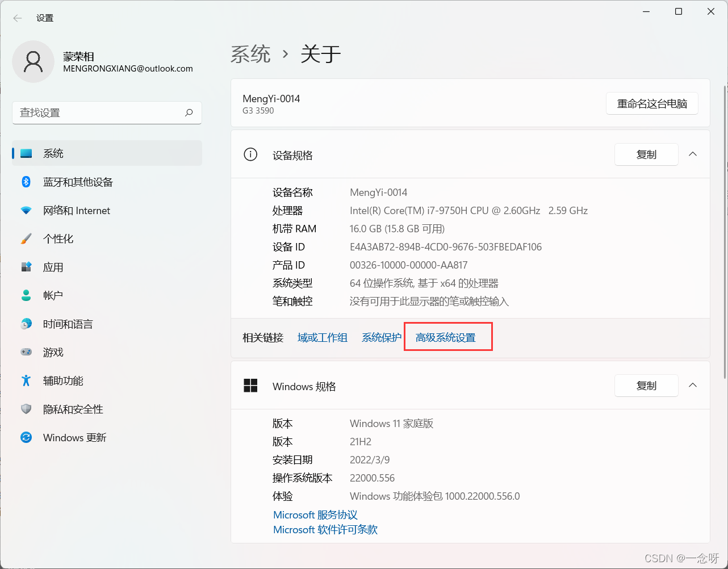Click the Accessibility figure icon
This screenshot has width=728, height=569.
tap(26, 380)
